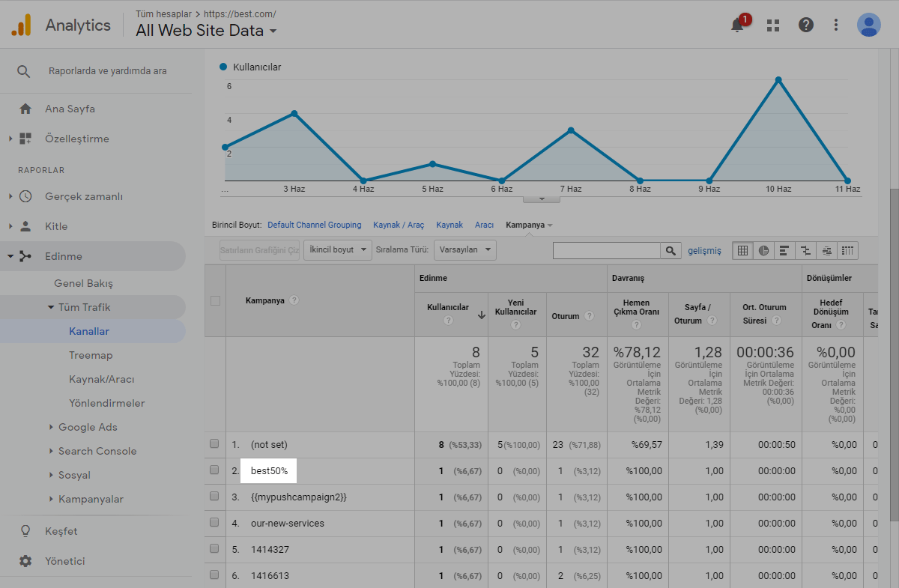
Task: Expand the Google Ads menu section
Action: click(88, 427)
